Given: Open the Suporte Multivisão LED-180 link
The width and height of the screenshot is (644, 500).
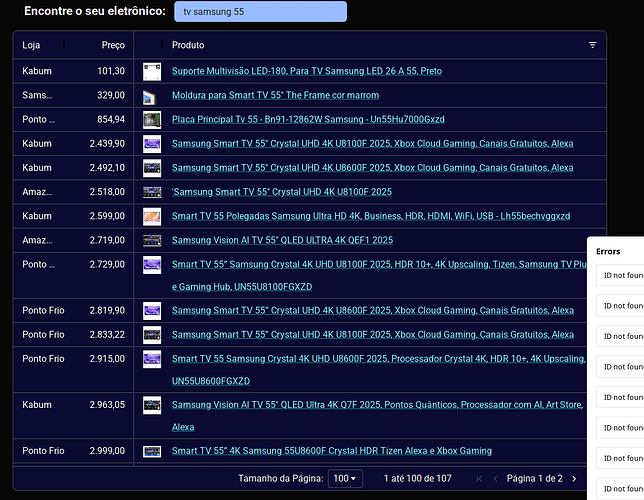Looking at the screenshot, I should (x=307, y=71).
